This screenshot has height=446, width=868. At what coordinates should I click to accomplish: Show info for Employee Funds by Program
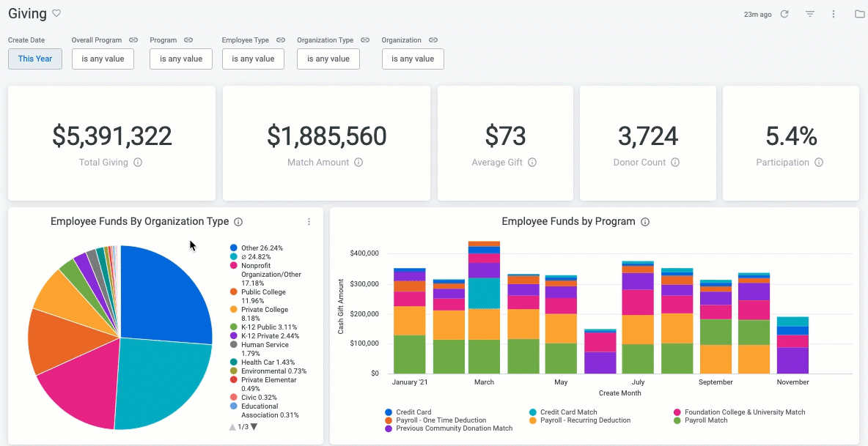click(645, 222)
